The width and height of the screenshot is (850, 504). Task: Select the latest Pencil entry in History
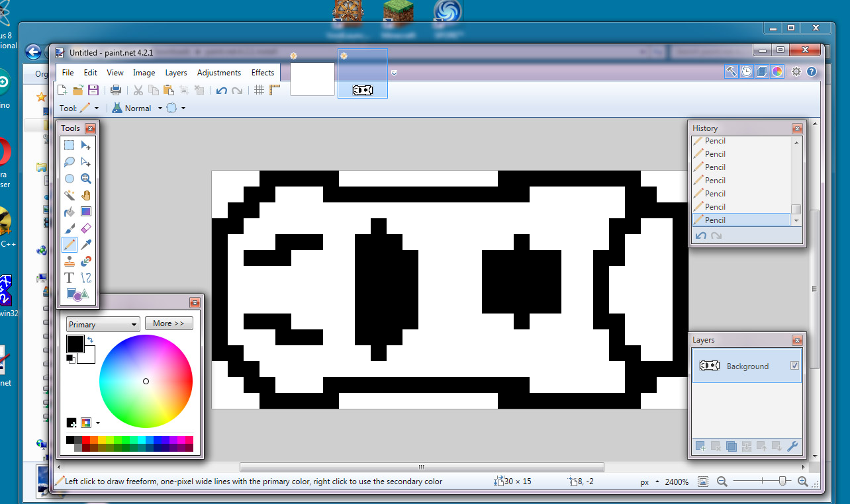[741, 220]
